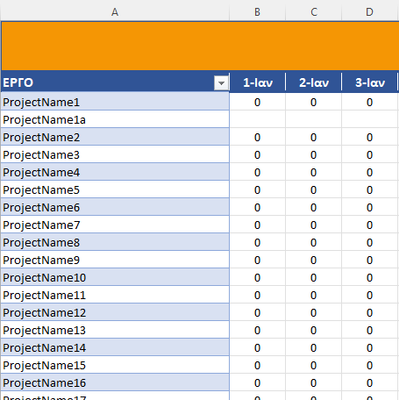Click the 1-Ιαν value for ProjectName4
The height and width of the screenshot is (400, 399).
tap(257, 172)
